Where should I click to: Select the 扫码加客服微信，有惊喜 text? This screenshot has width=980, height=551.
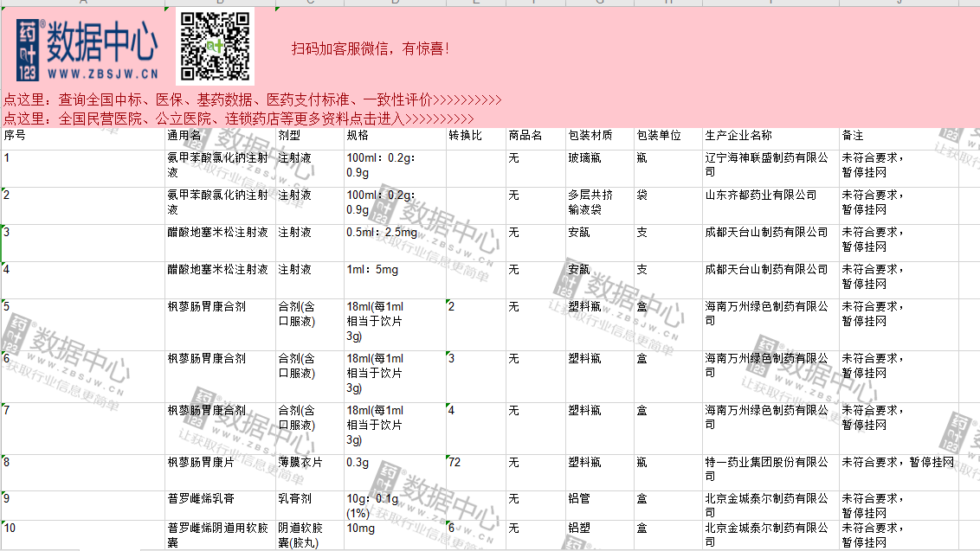370,48
